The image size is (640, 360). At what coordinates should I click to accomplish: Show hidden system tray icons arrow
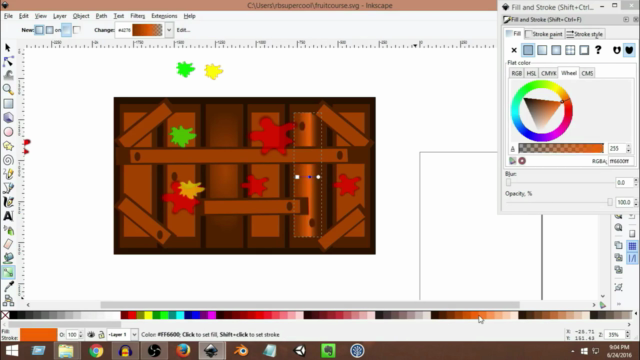573,351
